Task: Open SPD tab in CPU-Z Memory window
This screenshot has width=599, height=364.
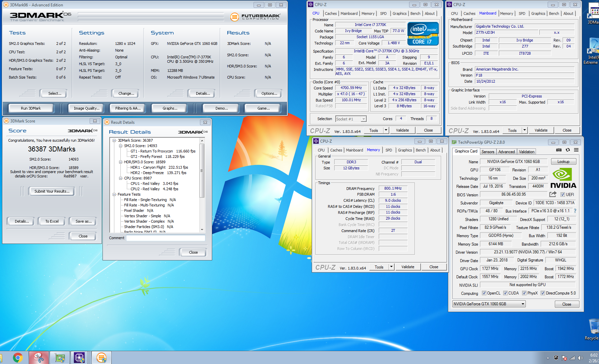Action: 389,150
